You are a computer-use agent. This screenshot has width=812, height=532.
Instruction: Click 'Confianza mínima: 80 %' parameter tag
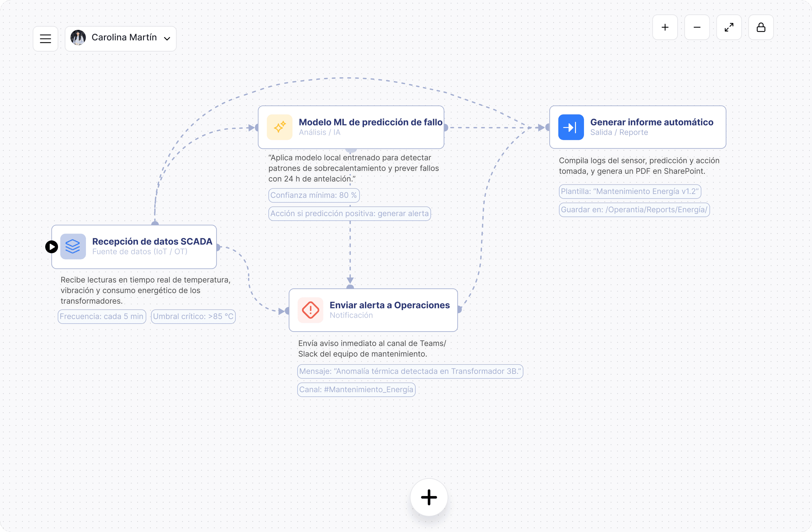point(314,195)
